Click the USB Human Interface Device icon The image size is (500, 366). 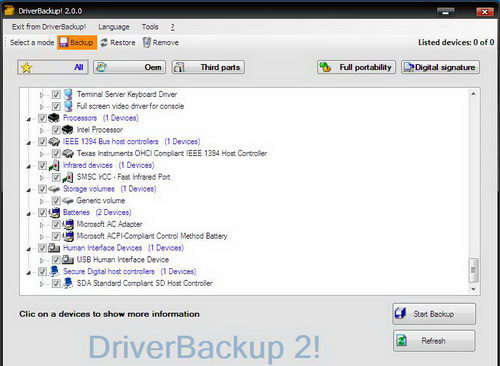click(x=68, y=260)
